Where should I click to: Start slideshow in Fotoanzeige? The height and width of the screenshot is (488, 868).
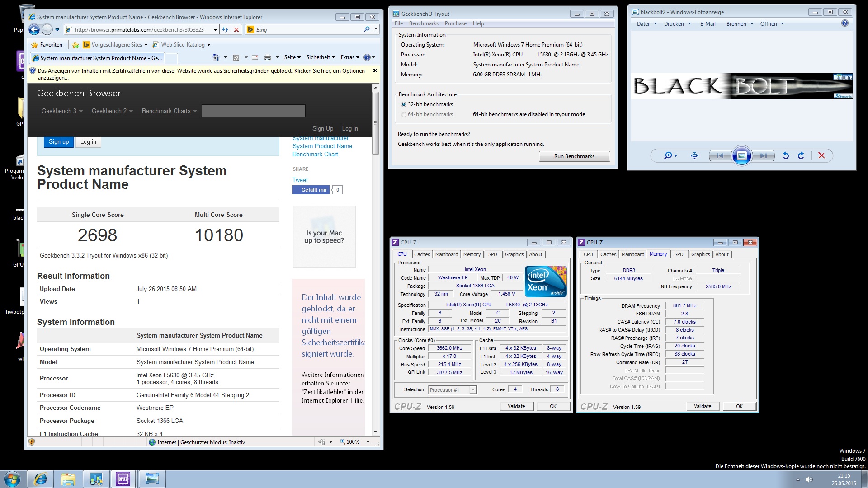click(x=741, y=155)
